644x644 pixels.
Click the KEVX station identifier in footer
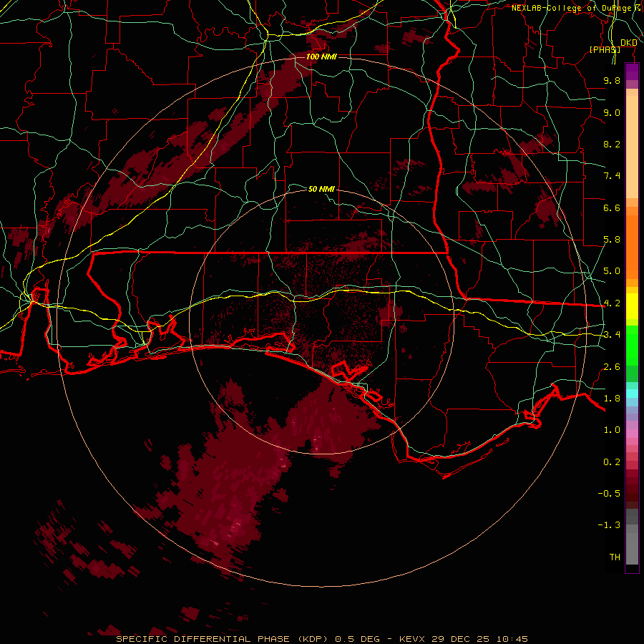point(413,639)
